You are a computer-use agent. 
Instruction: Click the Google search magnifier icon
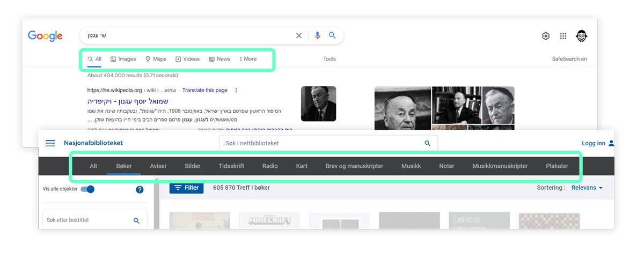click(x=332, y=36)
